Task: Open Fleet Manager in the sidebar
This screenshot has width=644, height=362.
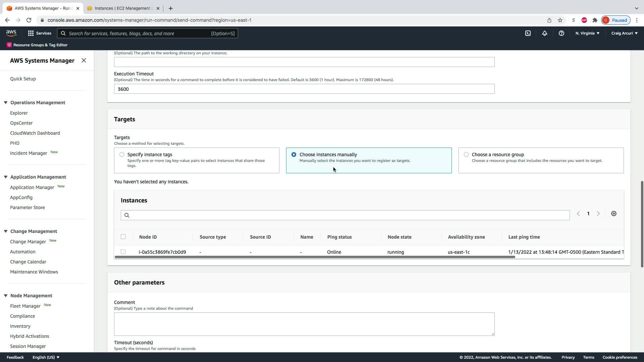Action: click(x=25, y=306)
